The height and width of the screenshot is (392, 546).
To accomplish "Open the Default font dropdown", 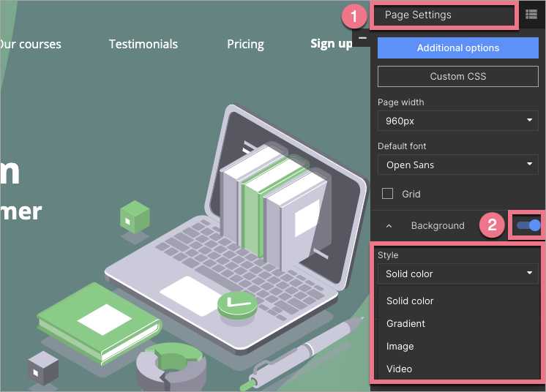I will tap(458, 165).
